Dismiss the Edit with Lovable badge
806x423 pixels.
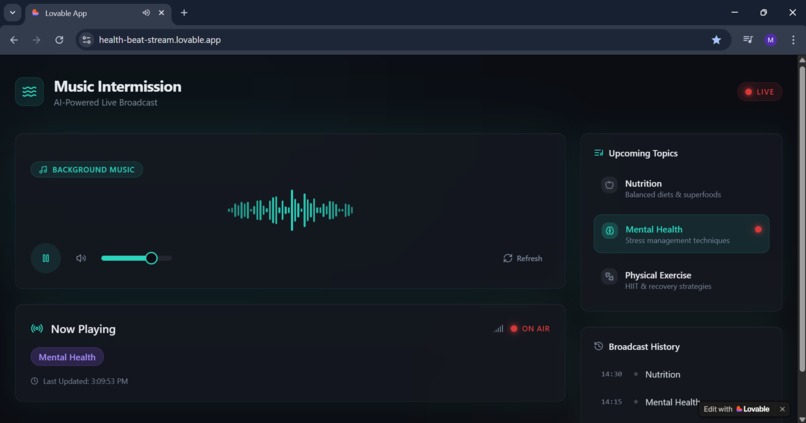pyautogui.click(x=782, y=409)
